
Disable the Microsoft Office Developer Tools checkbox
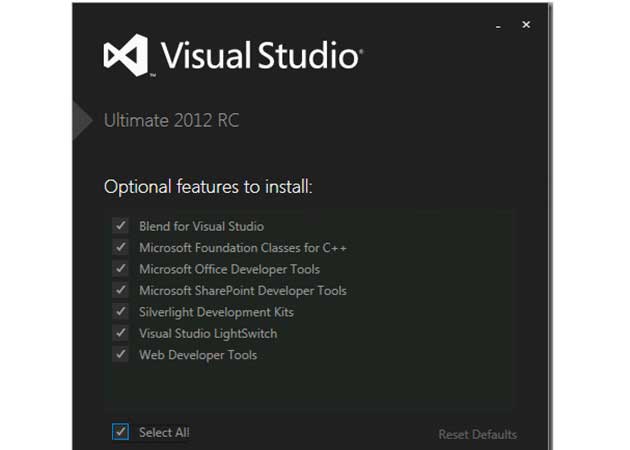(121, 269)
